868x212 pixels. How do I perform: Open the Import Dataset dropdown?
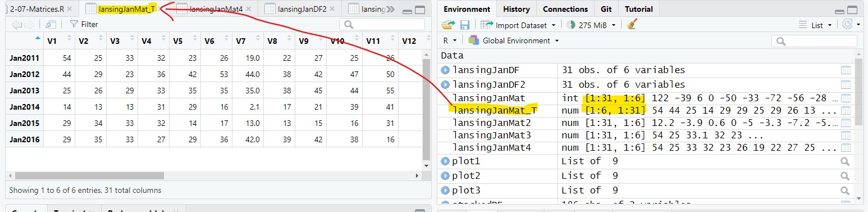click(518, 25)
